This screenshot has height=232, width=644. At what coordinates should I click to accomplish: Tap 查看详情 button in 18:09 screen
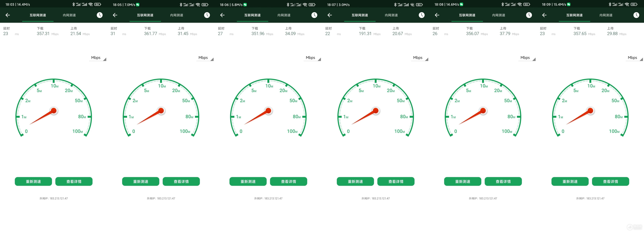[611, 181]
